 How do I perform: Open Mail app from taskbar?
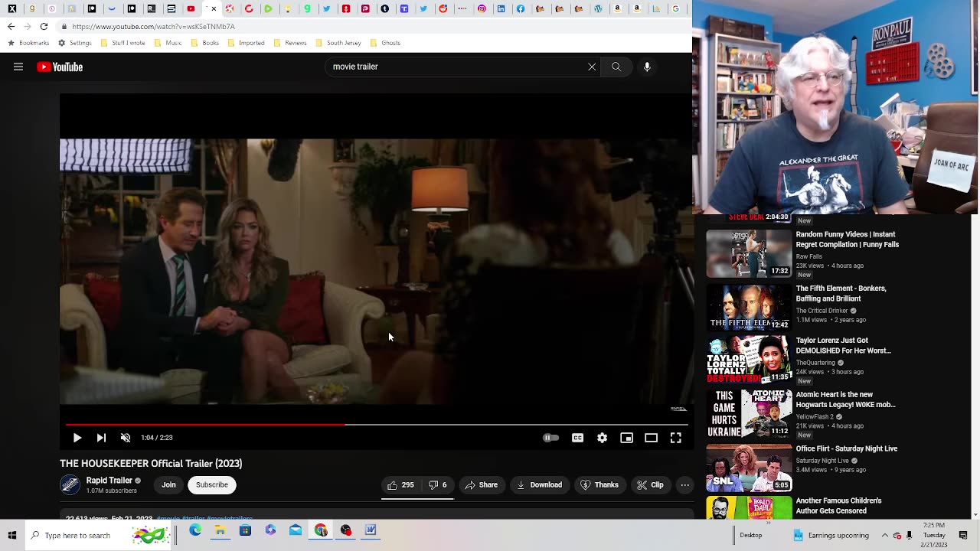coord(296,530)
